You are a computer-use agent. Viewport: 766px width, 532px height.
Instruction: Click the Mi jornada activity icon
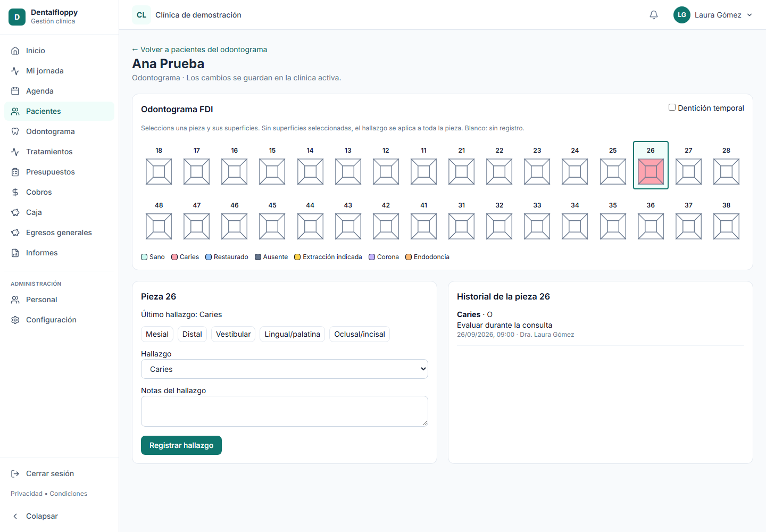15,71
